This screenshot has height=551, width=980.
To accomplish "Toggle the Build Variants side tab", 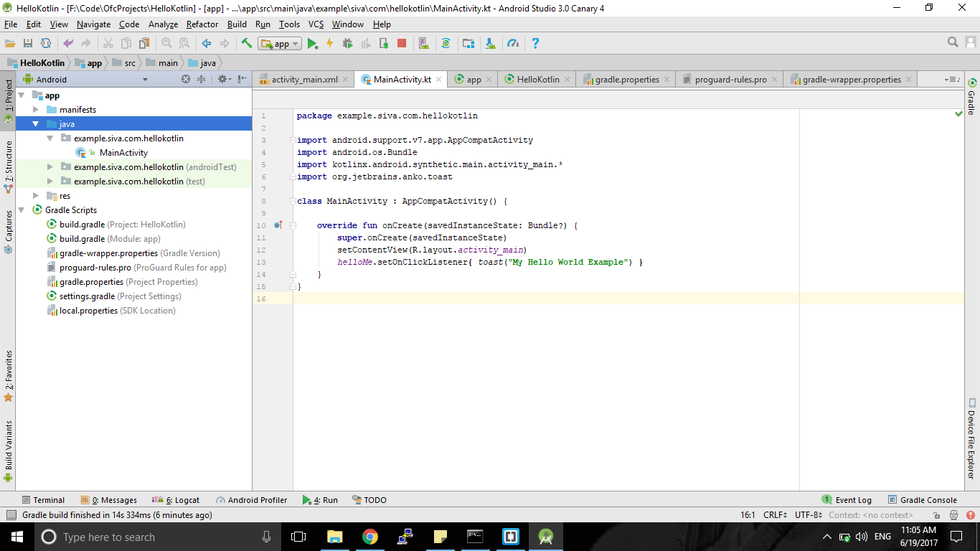I will tap(8, 450).
